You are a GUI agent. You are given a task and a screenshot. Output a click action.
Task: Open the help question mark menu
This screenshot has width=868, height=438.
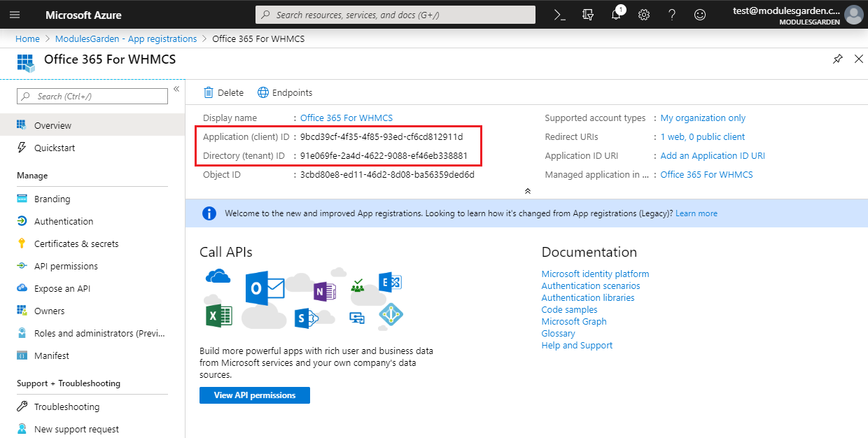click(x=672, y=15)
